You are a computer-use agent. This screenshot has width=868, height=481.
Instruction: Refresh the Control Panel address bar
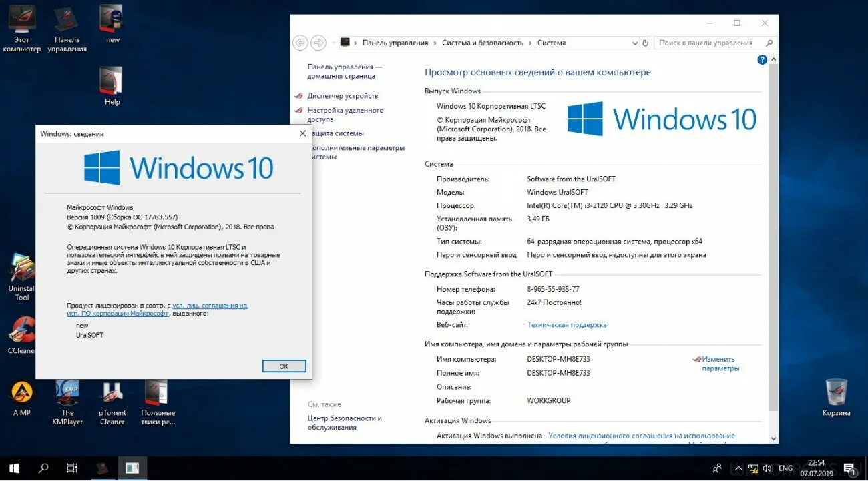(645, 43)
